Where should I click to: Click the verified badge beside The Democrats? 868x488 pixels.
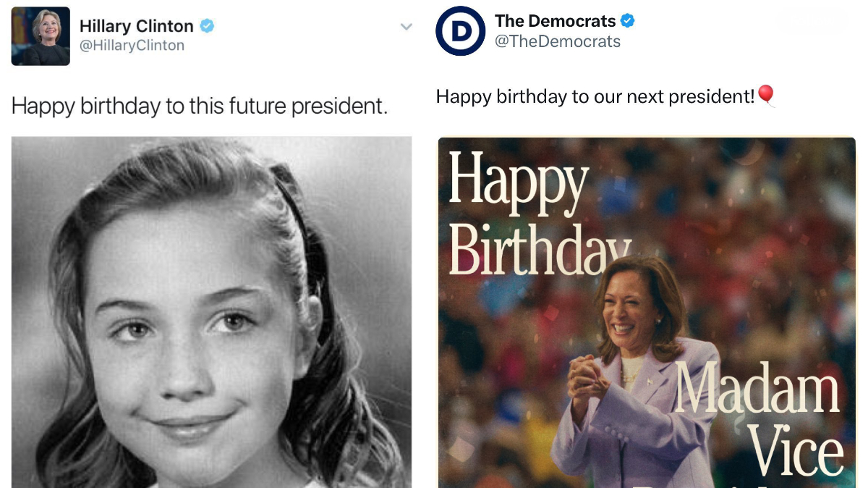tap(628, 21)
